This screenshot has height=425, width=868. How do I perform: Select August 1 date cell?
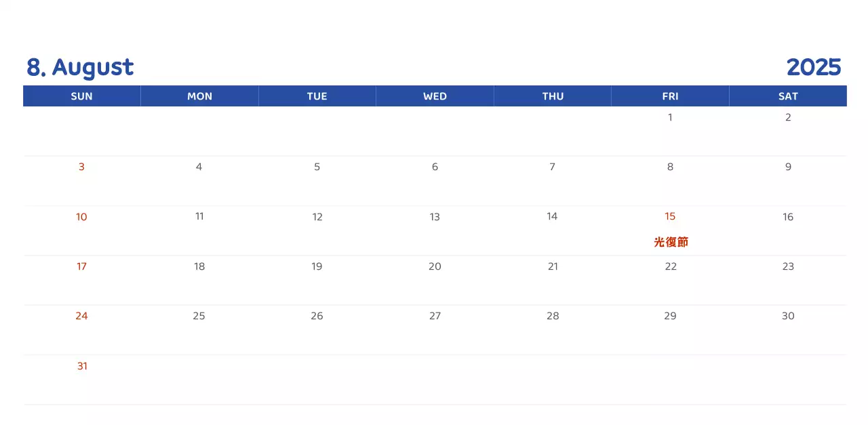670,117
